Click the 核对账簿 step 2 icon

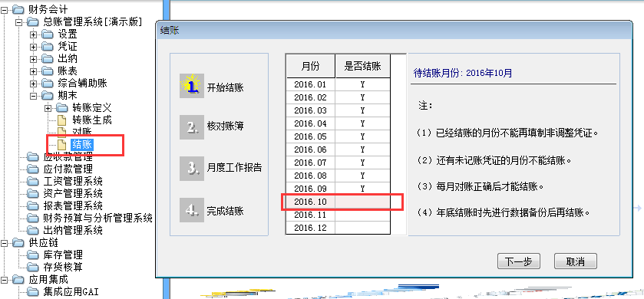pos(191,127)
